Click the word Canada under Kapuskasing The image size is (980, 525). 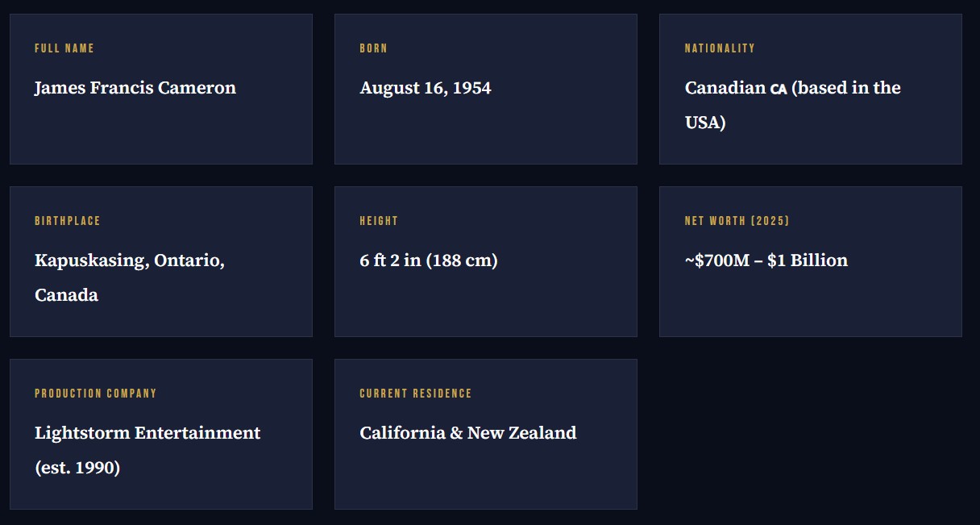pos(66,295)
